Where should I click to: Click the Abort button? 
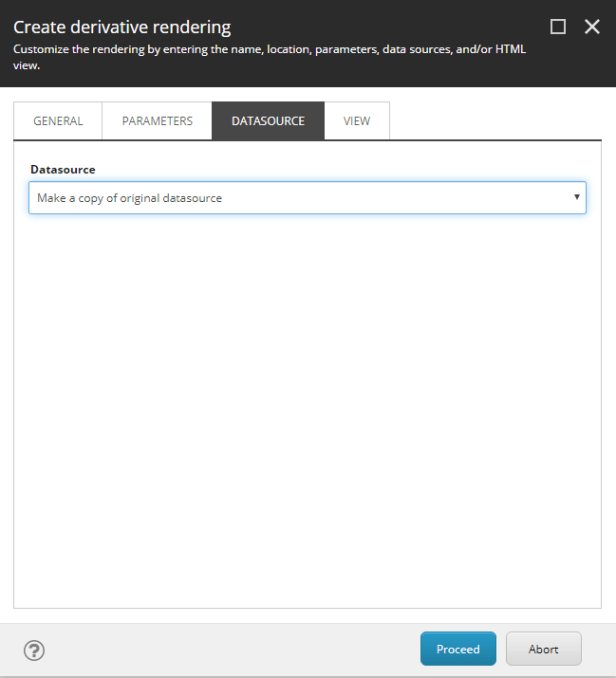543,649
